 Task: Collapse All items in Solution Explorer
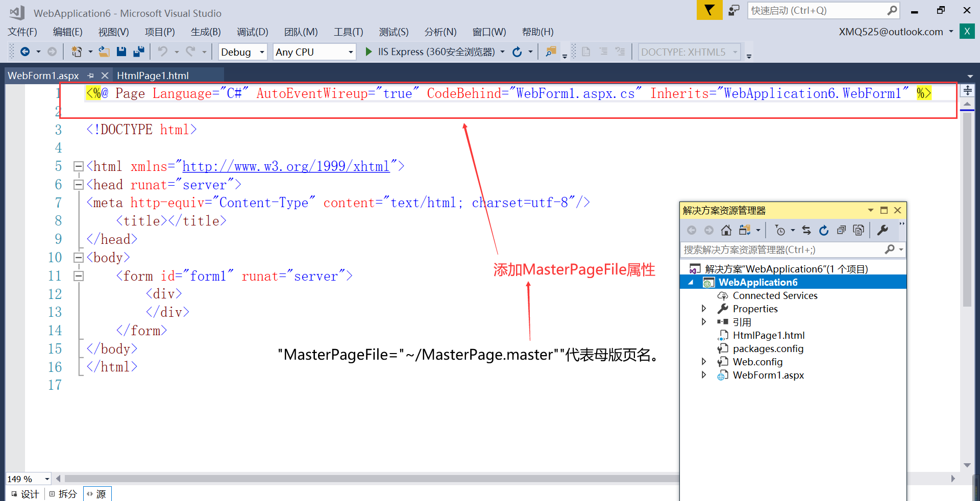842,230
